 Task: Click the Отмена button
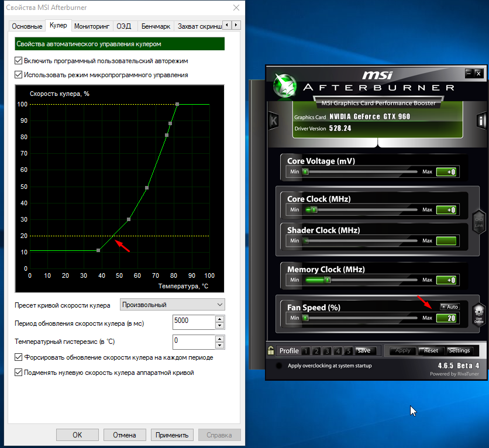pyautogui.click(x=125, y=435)
